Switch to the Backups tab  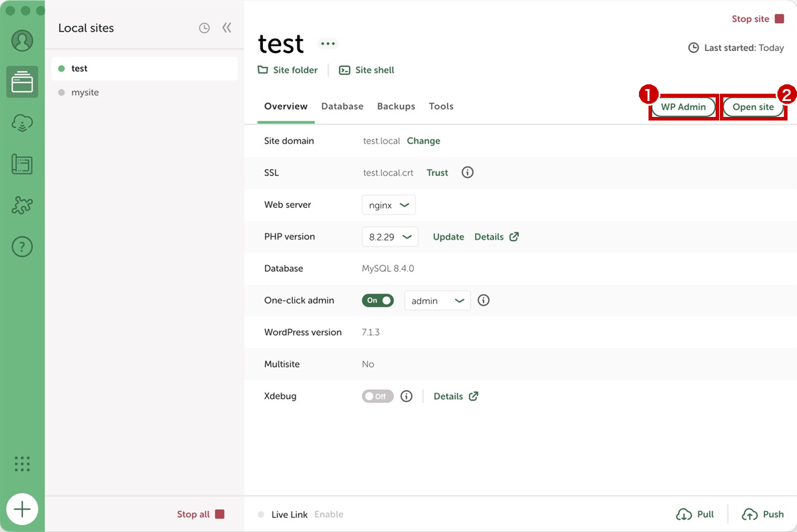(x=396, y=106)
